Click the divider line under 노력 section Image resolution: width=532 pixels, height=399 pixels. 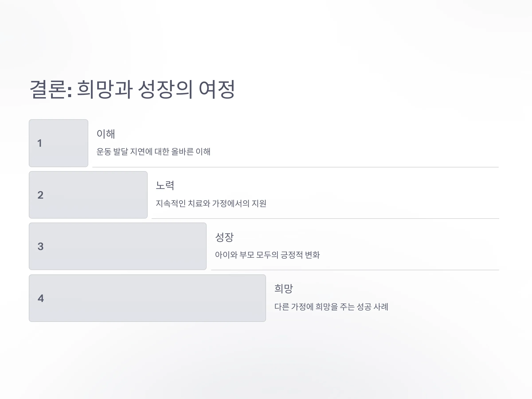325,218
